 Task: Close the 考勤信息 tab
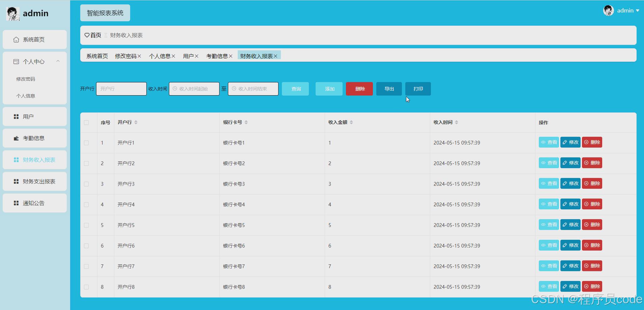(231, 56)
